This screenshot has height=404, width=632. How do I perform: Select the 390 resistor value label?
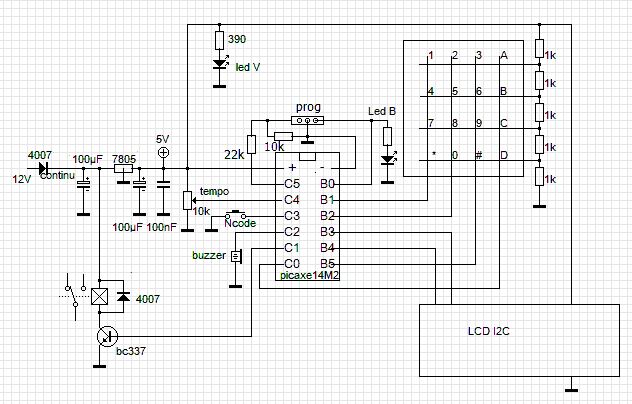(237, 39)
